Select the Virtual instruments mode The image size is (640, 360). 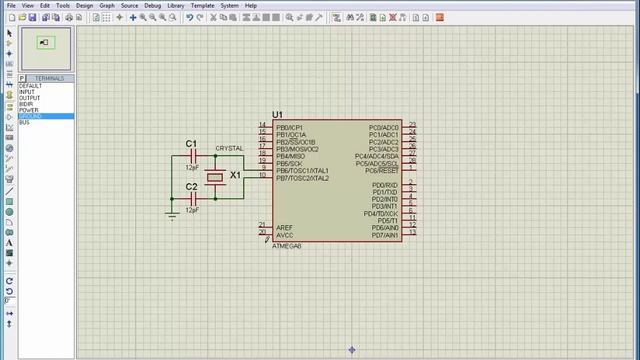pos(9,179)
